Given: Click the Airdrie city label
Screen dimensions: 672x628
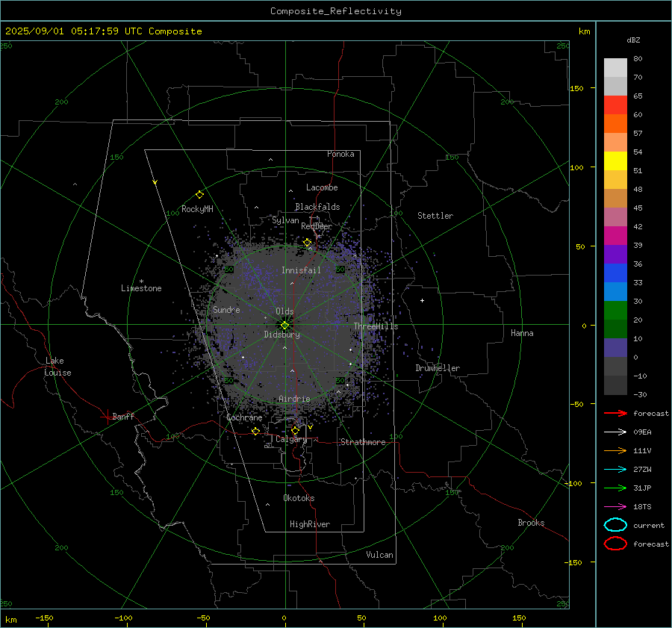Looking at the screenshot, I should coord(294,399).
